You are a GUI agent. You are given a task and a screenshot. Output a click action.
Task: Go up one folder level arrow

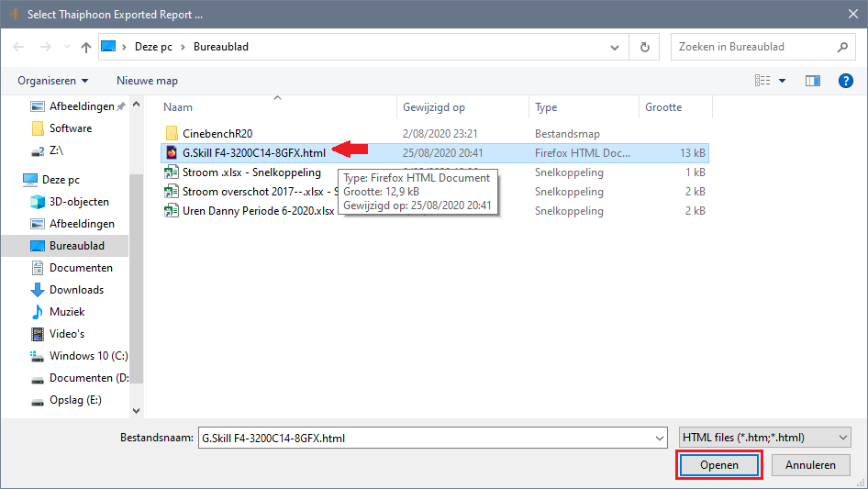(86, 47)
